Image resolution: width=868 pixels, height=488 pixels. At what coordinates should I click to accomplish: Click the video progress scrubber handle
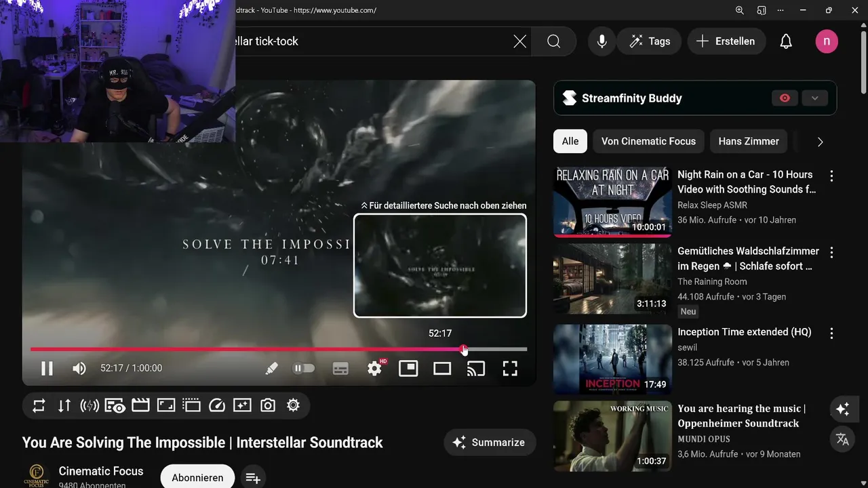click(x=464, y=349)
